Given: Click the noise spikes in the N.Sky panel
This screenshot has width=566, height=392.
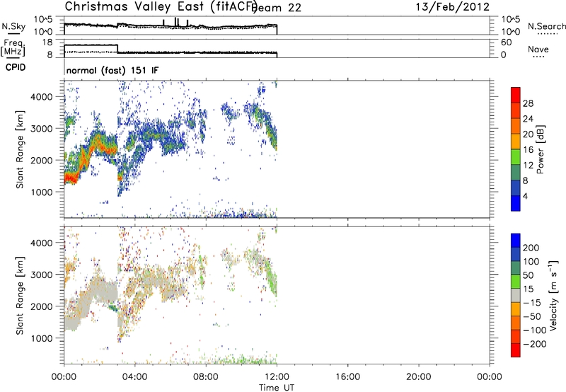Looking at the screenshot, I should (x=175, y=22).
